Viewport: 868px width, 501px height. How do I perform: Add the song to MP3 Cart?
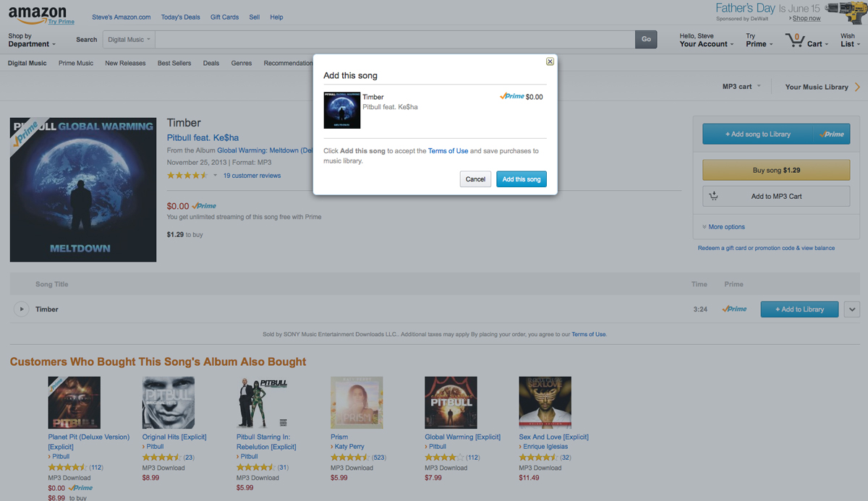(x=776, y=197)
